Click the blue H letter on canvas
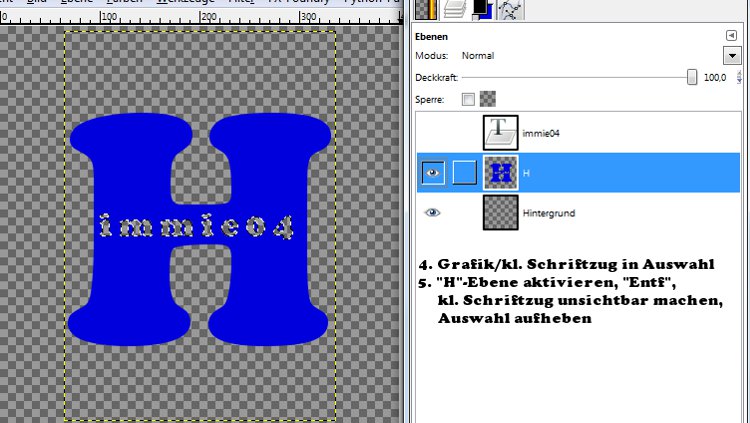750x423 pixels. 129,191
